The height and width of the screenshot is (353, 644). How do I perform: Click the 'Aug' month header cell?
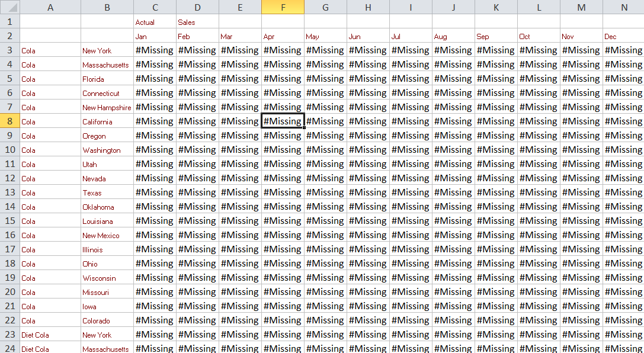454,36
